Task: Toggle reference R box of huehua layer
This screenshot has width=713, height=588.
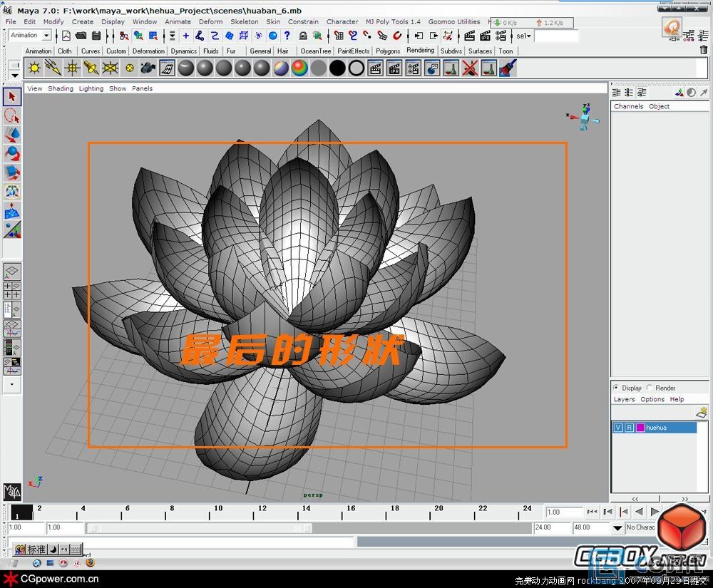Action: 630,428
